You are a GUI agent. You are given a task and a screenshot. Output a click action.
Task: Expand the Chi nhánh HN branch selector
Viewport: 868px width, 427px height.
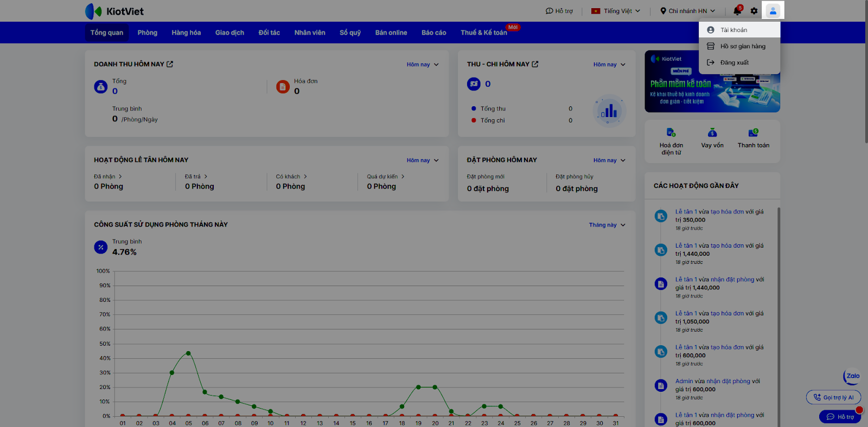(x=687, y=11)
